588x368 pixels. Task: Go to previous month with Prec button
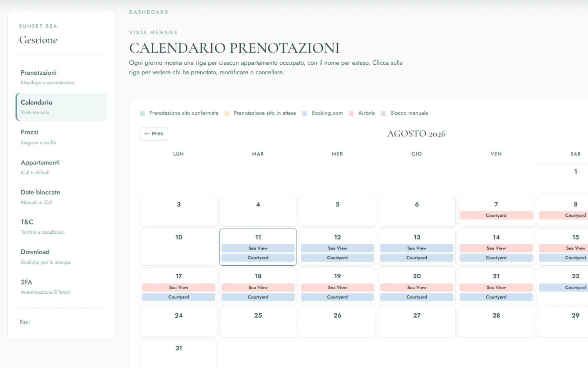pyautogui.click(x=154, y=134)
